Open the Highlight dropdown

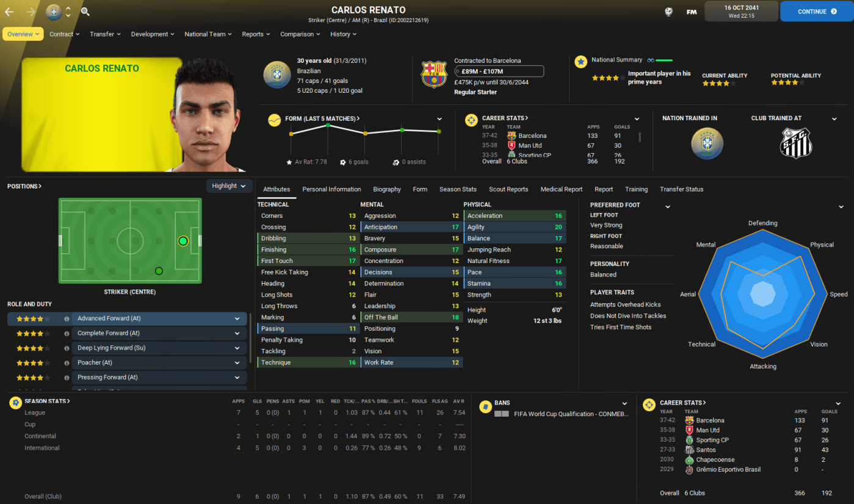click(x=229, y=186)
